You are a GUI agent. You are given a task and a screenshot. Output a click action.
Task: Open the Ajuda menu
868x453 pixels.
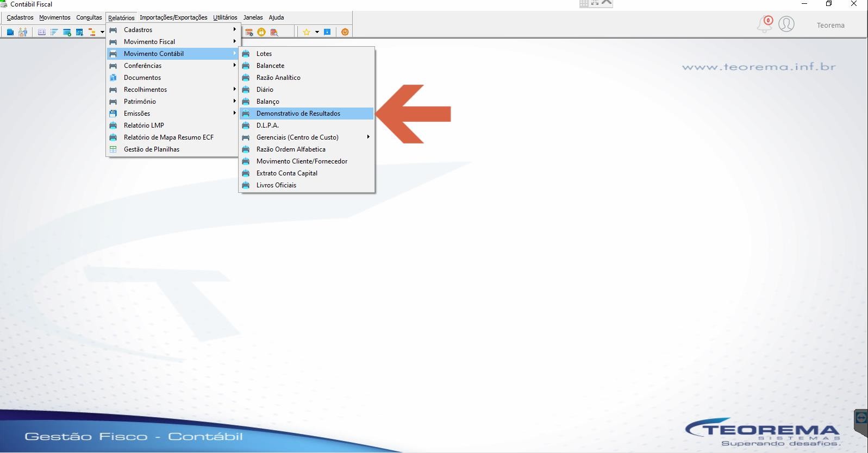[x=276, y=17]
